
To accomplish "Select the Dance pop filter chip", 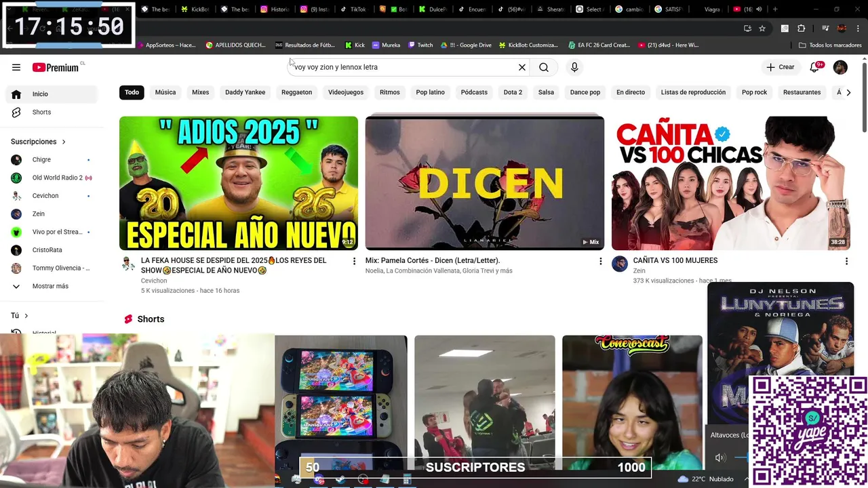I will [585, 92].
